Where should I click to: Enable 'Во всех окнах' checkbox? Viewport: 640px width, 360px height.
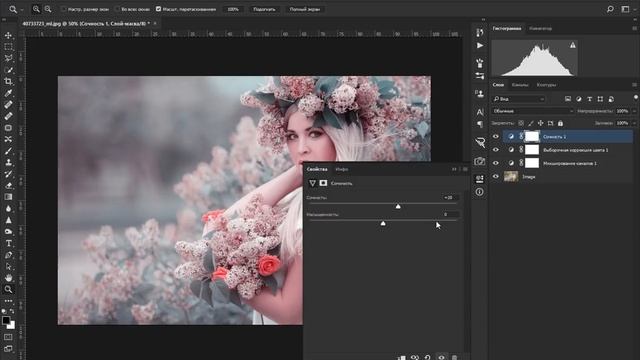118,9
